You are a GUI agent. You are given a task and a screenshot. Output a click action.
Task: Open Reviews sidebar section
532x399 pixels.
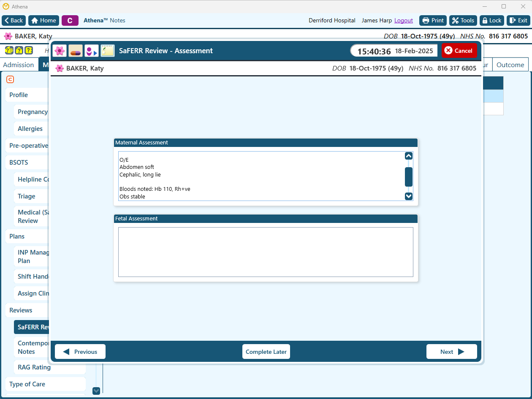27,310
